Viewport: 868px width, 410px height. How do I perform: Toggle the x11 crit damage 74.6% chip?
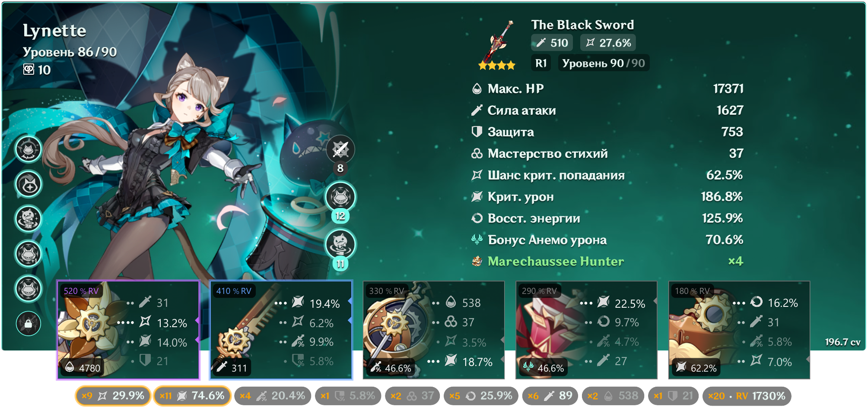coord(192,396)
